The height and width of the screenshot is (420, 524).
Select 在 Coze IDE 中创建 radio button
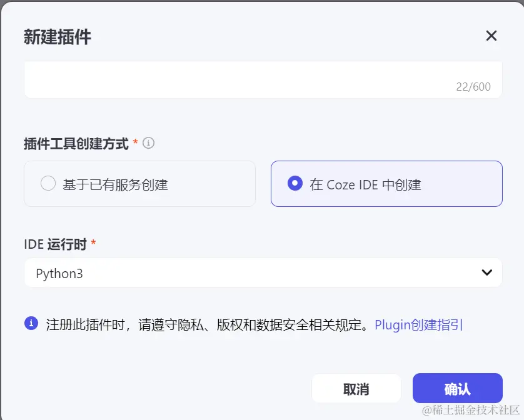click(295, 183)
